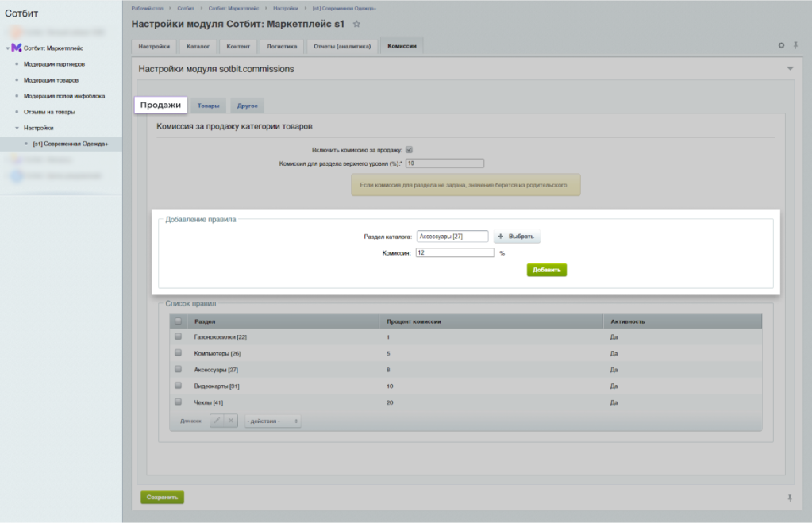The height and width of the screenshot is (523, 812).
Task: Tick the checkbox for Газонокосилки [22]
Action: 178,336
